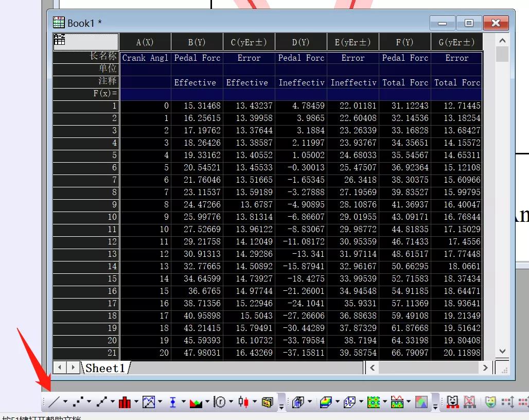Screen dimensions: 529x420
Task: Select the Line + Symbol plot tool
Action: pos(101,402)
